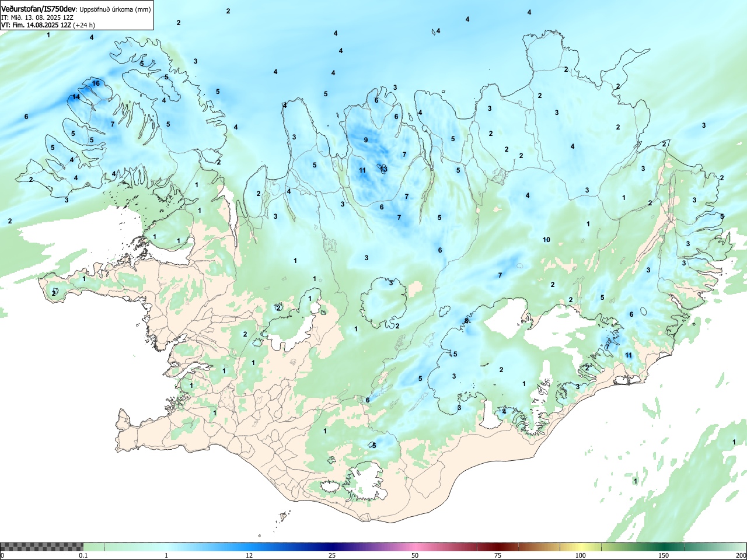Click the 'VT: Fim. 14.08.2025 12Z (+24 h)' line
Screen dimensions: 747x560
48,25
